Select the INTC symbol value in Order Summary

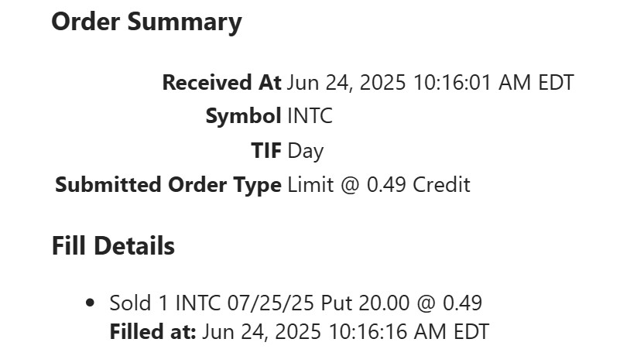pos(310,117)
